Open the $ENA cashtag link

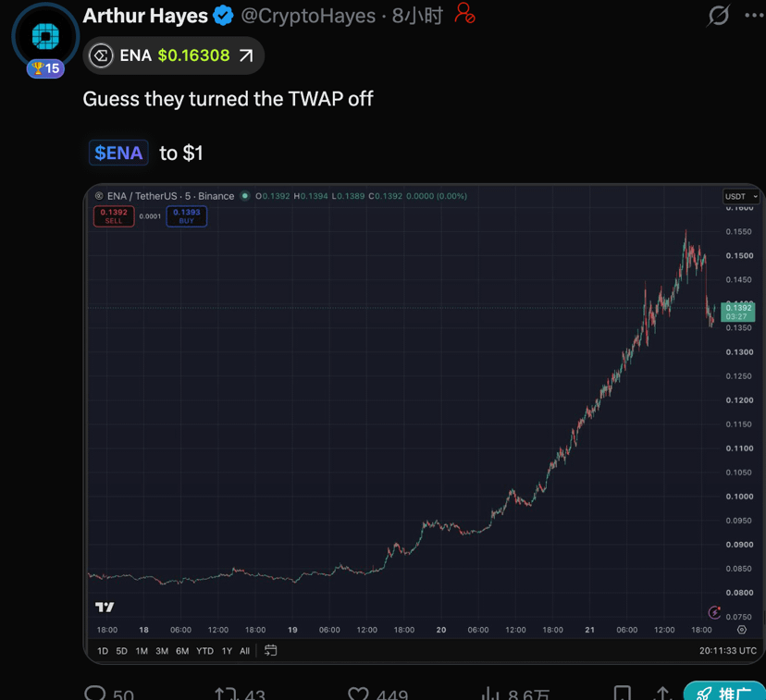(118, 153)
